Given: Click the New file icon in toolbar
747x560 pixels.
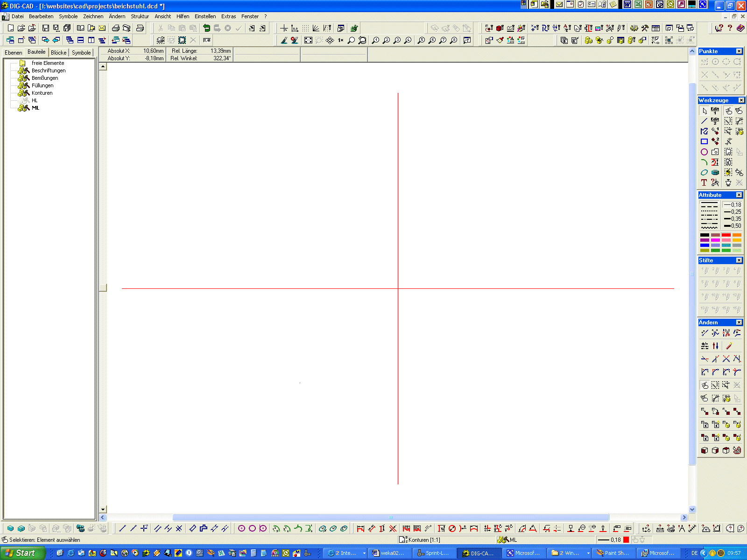Looking at the screenshot, I should coord(10,28).
